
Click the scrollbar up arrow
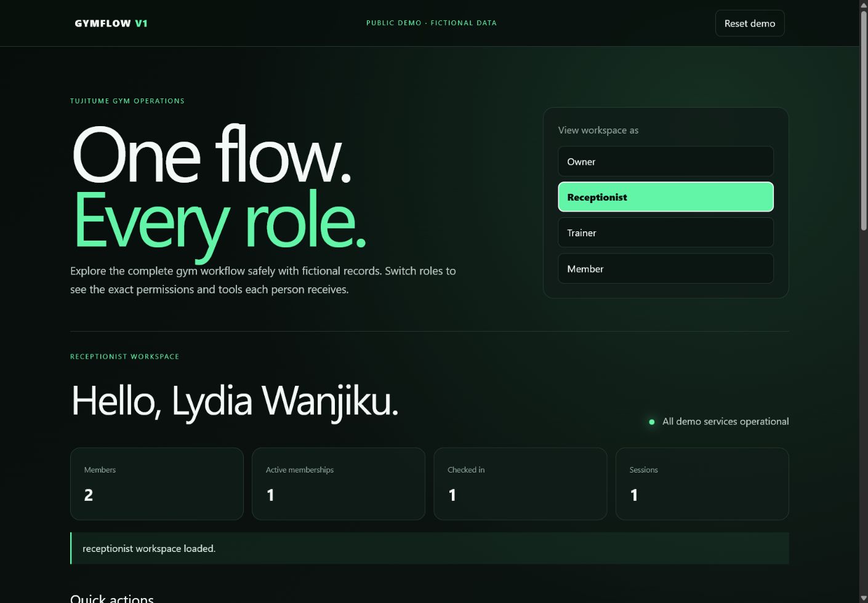864,5
